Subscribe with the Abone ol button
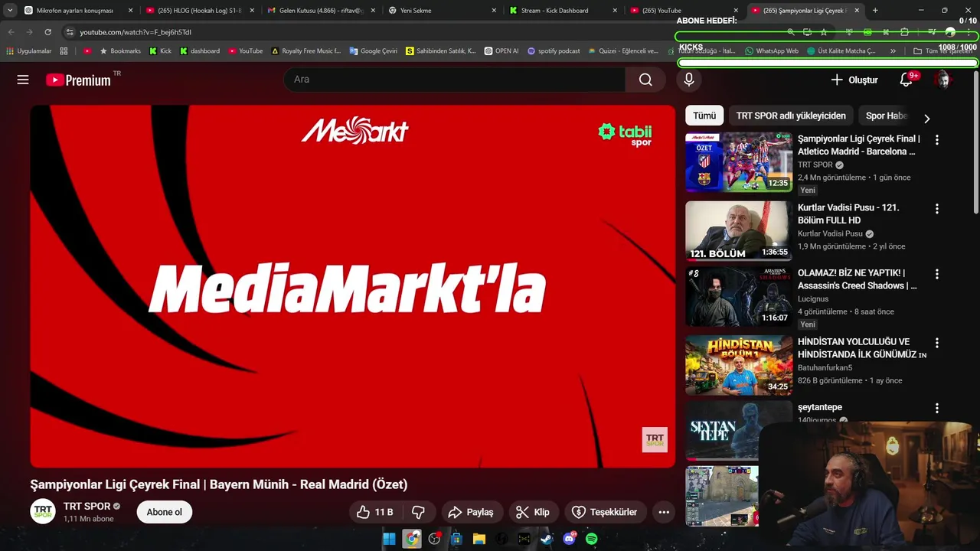The height and width of the screenshot is (551, 980). [165, 512]
